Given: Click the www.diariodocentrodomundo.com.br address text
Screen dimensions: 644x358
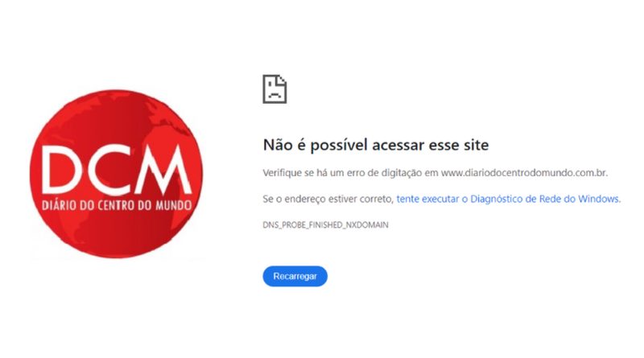Looking at the screenshot, I should pos(524,173).
